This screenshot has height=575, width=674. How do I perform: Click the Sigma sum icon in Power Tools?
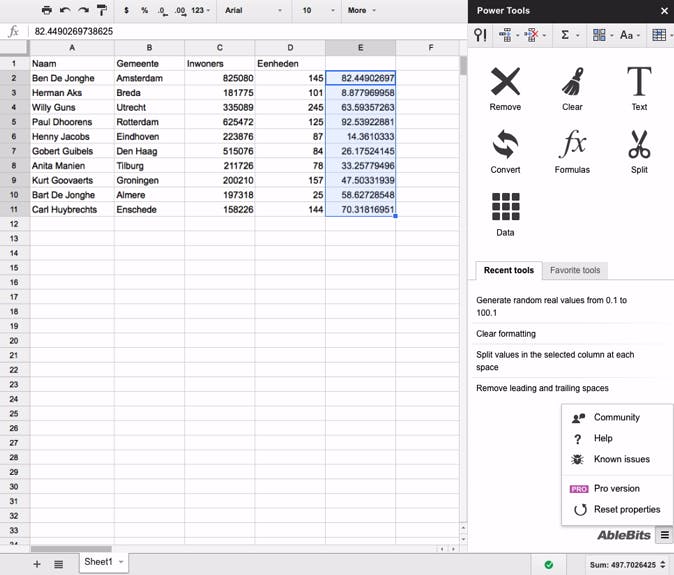[565, 35]
